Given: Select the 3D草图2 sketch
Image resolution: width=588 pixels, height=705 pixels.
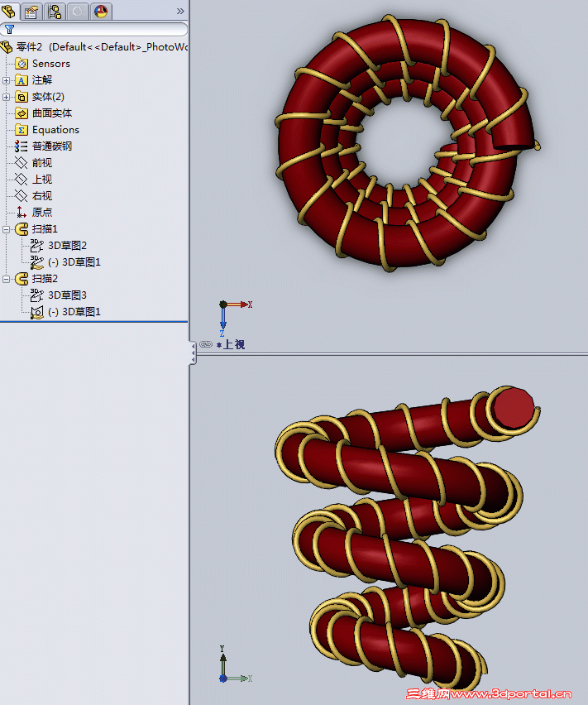Looking at the screenshot, I should pyautogui.click(x=67, y=246).
